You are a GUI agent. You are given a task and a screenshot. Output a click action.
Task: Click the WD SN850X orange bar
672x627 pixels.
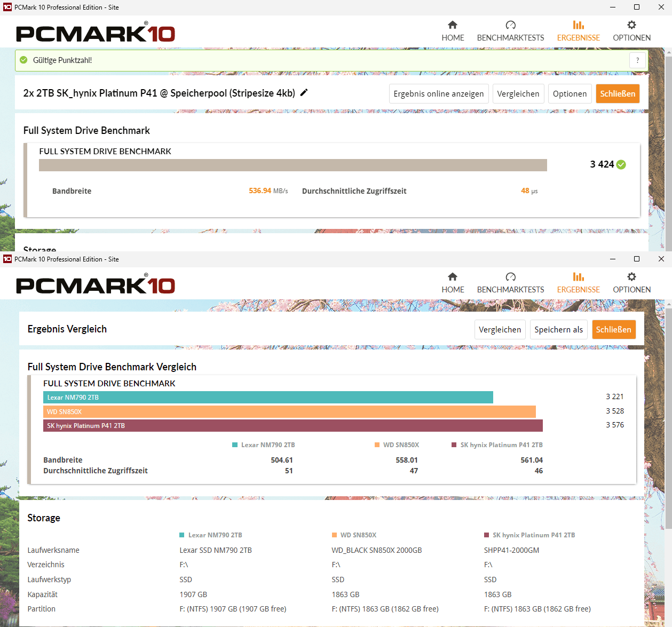(289, 412)
